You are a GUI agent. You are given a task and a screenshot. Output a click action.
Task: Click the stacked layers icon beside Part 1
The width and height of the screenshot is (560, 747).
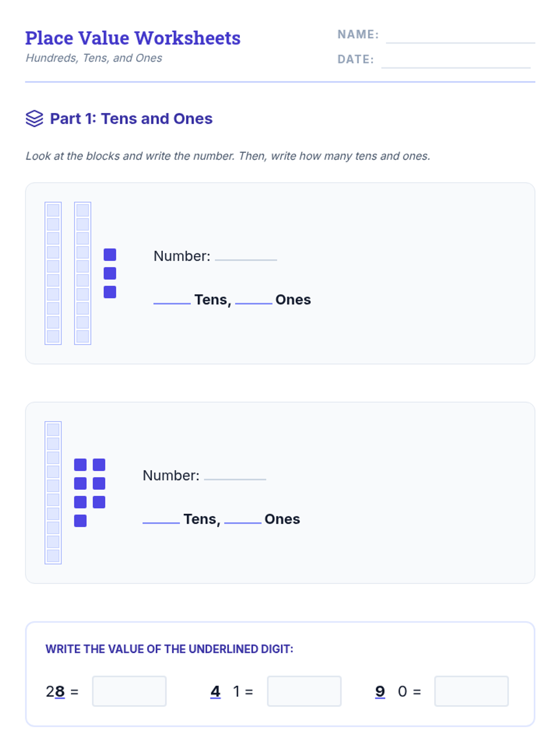pyautogui.click(x=34, y=119)
